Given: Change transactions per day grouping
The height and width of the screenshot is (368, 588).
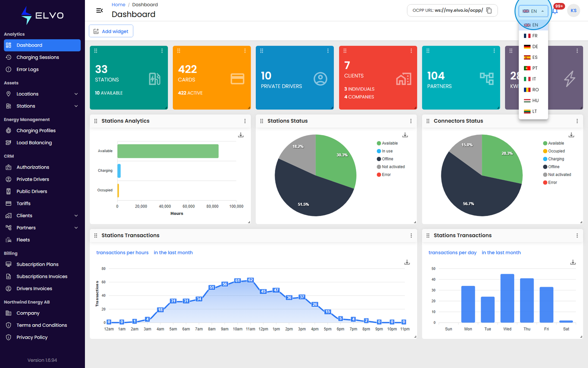Looking at the screenshot, I should click(x=452, y=252).
